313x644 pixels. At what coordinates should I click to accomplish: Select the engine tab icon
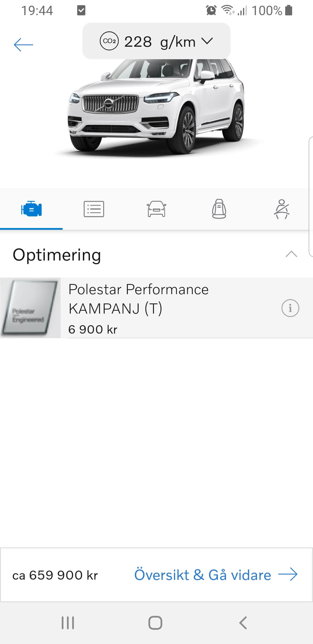coord(31,209)
